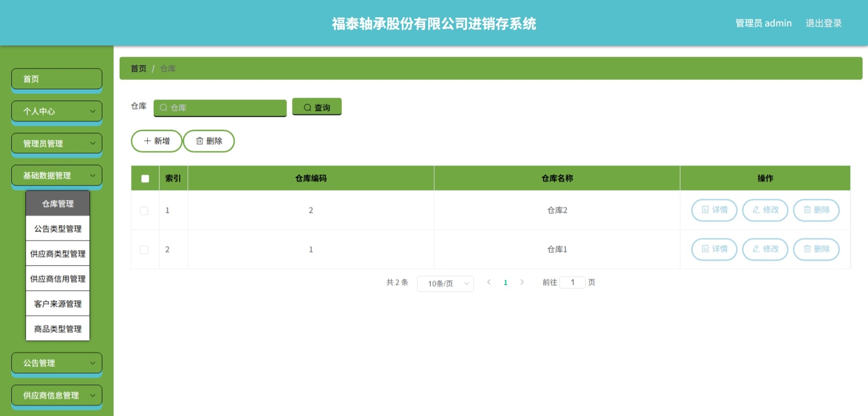The height and width of the screenshot is (416, 868).
Task: Collapse the 基础数据管理 sidebar menu
Action: [x=57, y=175]
